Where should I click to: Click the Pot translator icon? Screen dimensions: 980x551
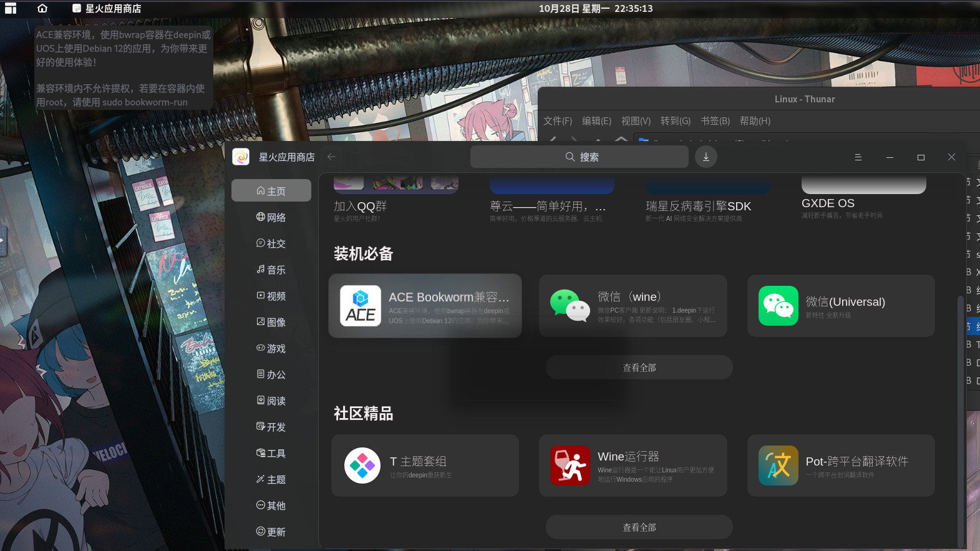[x=779, y=466]
